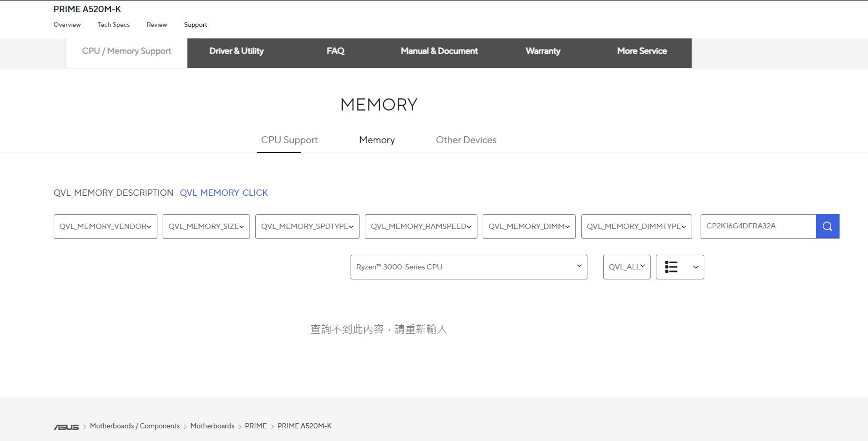Viewport: 868px width, 441px height.
Task: Select the Memory sub-tab
Action: click(x=377, y=140)
